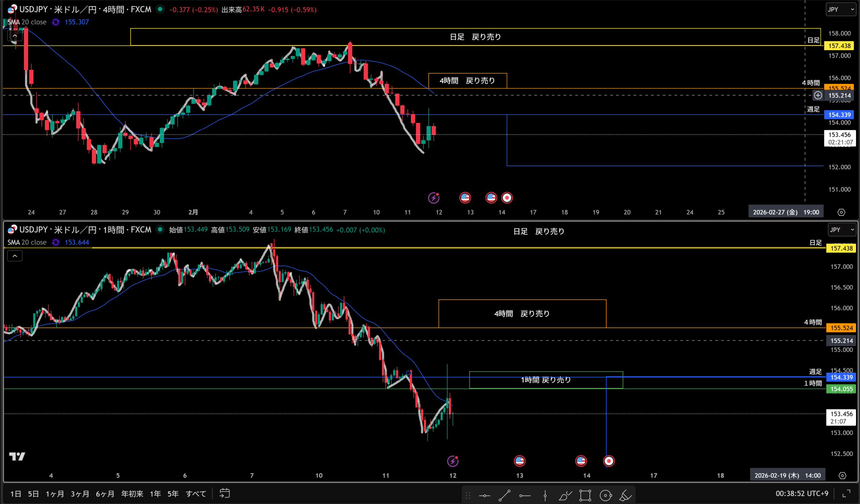Click the lightning event marker on the lower chart
Screen dimensions: 860x504
[453, 461]
